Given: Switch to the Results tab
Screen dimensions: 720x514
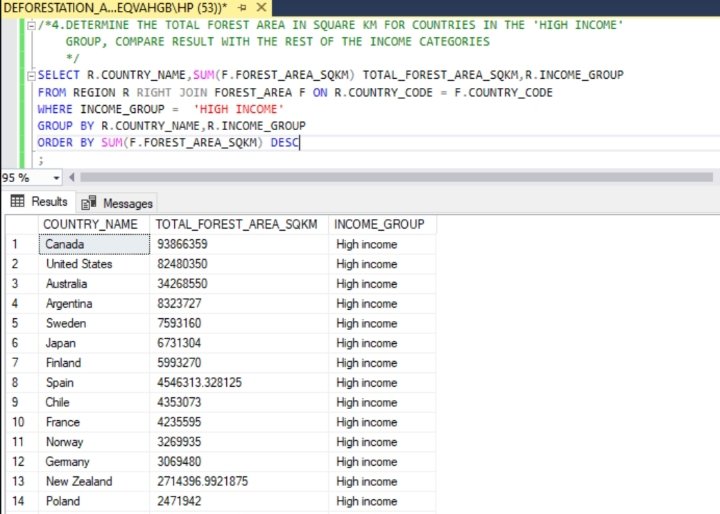Looking at the screenshot, I should coord(39,202).
